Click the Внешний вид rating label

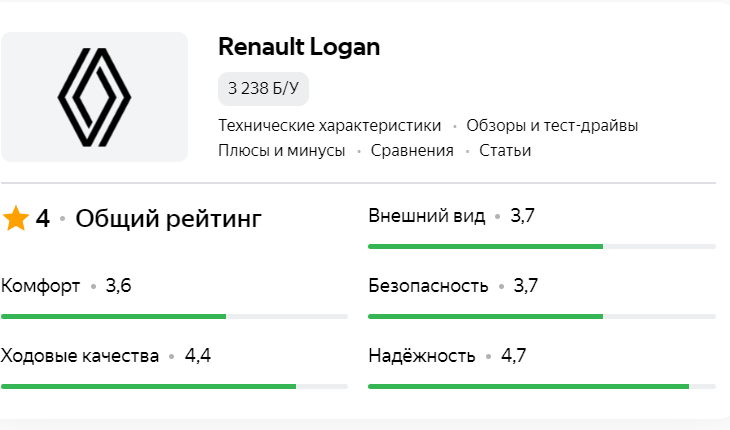click(427, 216)
